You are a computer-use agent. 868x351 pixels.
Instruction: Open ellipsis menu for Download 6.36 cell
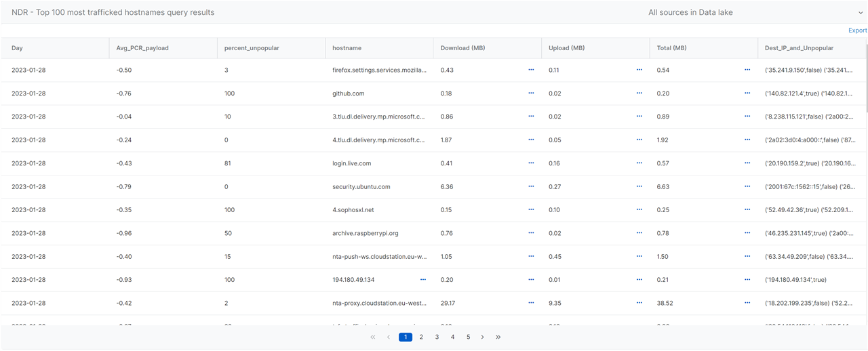tap(531, 186)
